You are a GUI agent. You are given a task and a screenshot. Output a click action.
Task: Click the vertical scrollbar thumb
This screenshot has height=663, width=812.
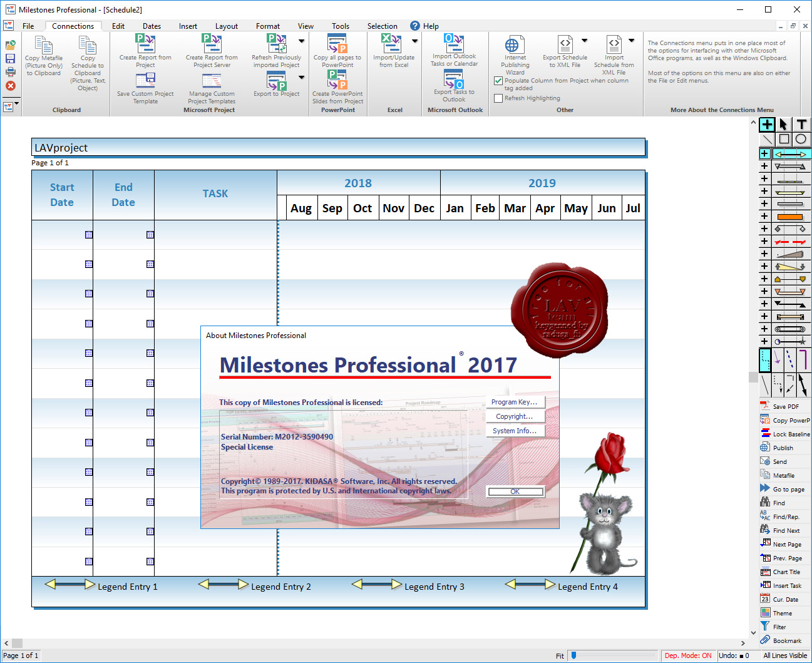[x=753, y=377]
